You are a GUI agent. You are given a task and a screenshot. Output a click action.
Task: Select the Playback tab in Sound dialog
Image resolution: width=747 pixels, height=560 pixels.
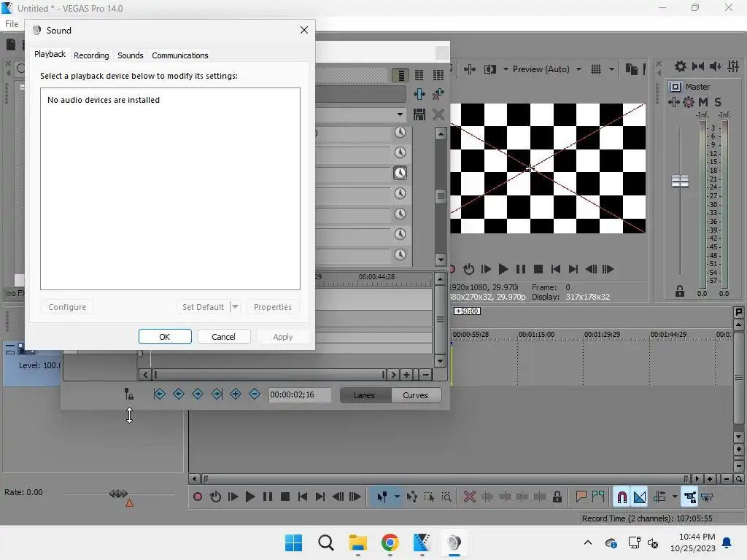(x=50, y=54)
